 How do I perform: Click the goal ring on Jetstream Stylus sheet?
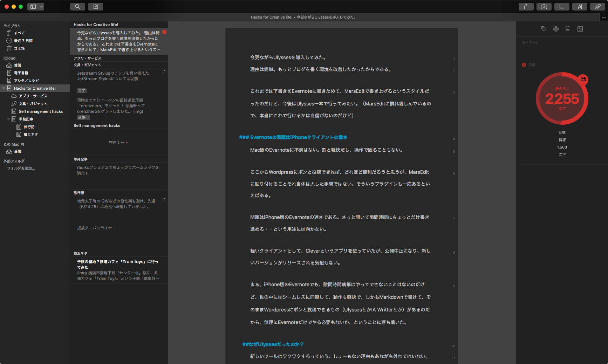click(x=164, y=72)
